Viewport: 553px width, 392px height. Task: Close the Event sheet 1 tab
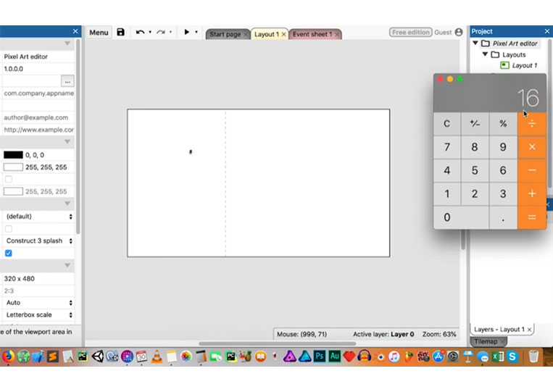(x=337, y=34)
